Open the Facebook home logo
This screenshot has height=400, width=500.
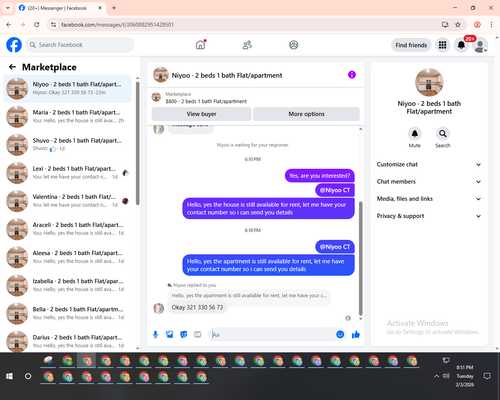tap(14, 45)
